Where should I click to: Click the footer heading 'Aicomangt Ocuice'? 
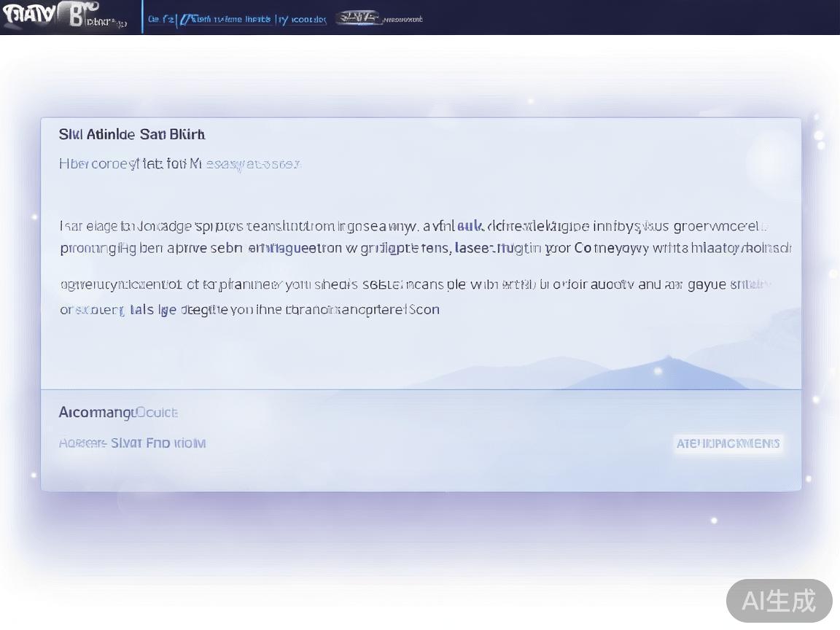118,413
